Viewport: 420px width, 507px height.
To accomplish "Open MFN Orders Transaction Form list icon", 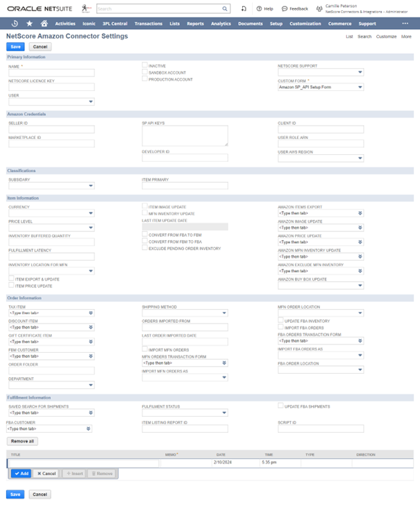I will tap(224, 363).
